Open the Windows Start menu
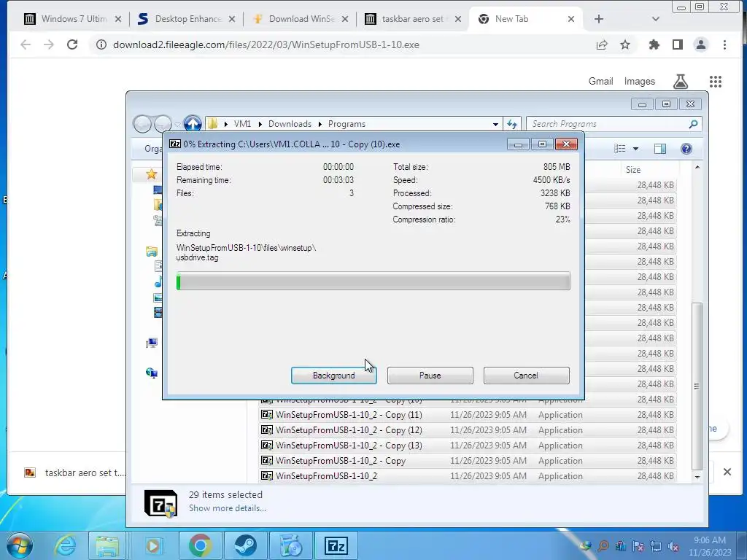The image size is (747, 560). 20,545
